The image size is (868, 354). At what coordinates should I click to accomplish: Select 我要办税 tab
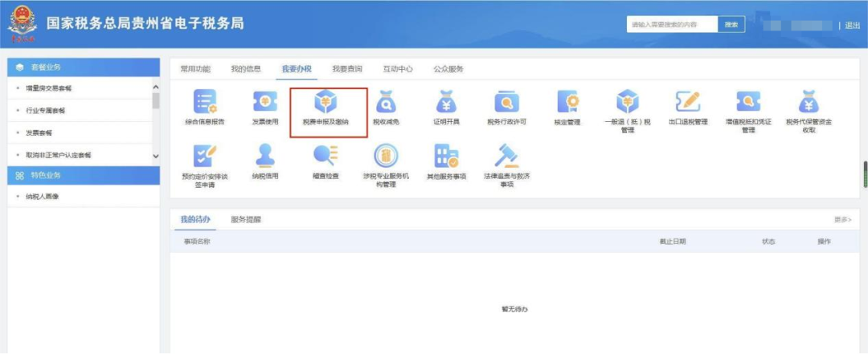[297, 69]
